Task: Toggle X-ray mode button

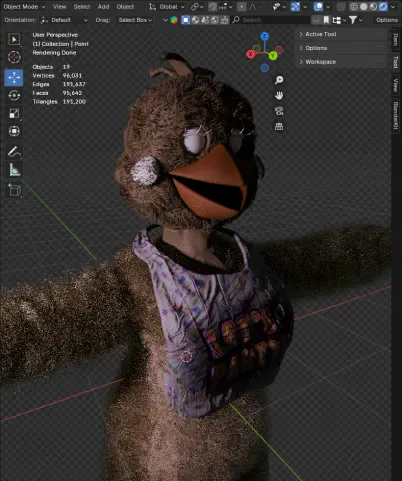Action: click(x=341, y=7)
